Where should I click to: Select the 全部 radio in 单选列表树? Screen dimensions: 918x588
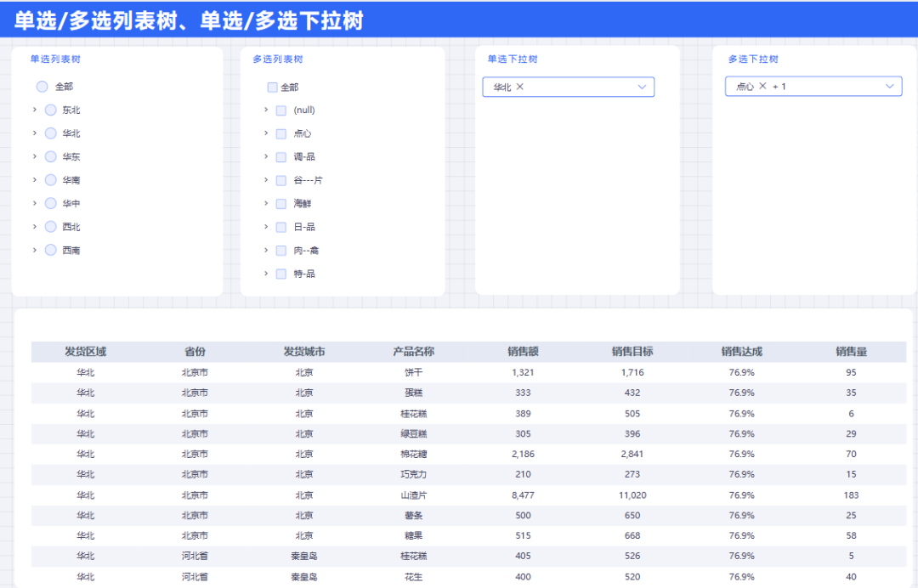click(42, 86)
